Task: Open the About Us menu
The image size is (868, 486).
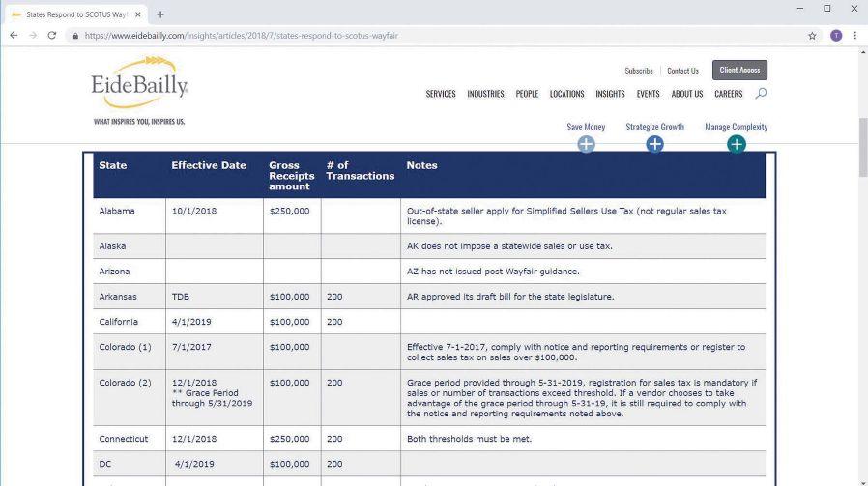Action: 687,94
